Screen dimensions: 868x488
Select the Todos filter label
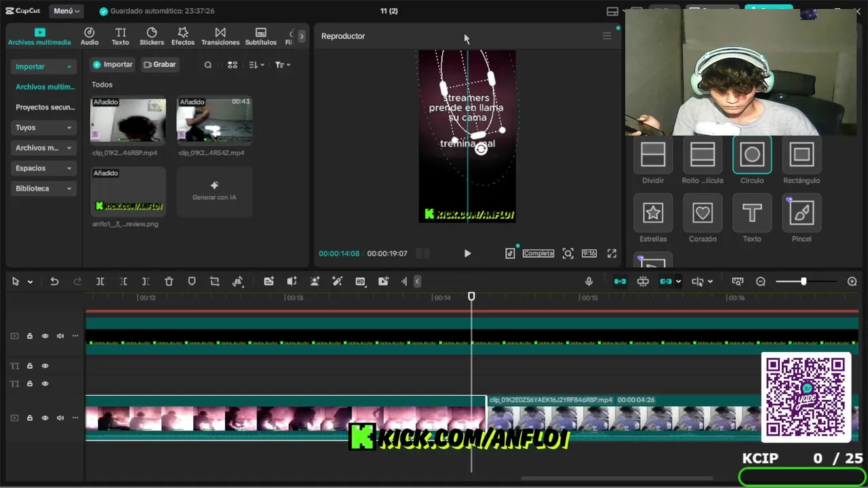coord(102,85)
